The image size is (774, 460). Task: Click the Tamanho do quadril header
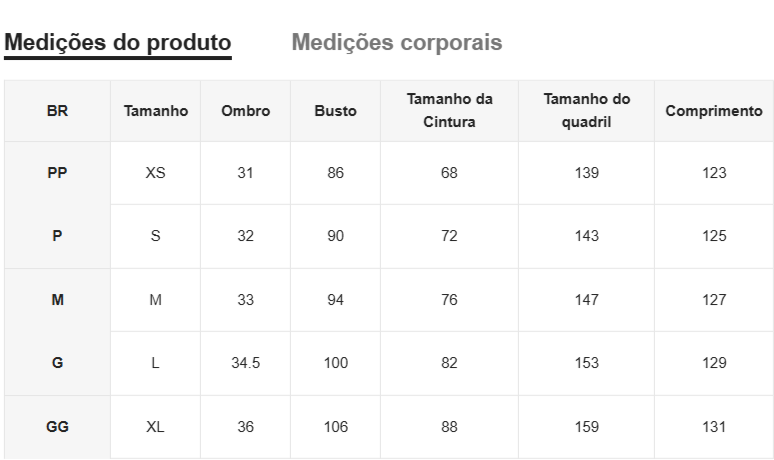click(x=587, y=111)
